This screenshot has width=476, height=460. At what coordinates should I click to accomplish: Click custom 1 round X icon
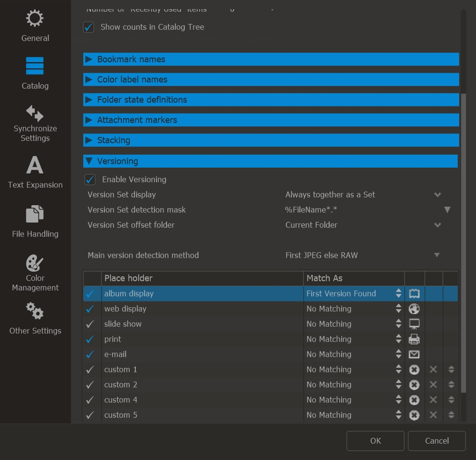(x=414, y=369)
